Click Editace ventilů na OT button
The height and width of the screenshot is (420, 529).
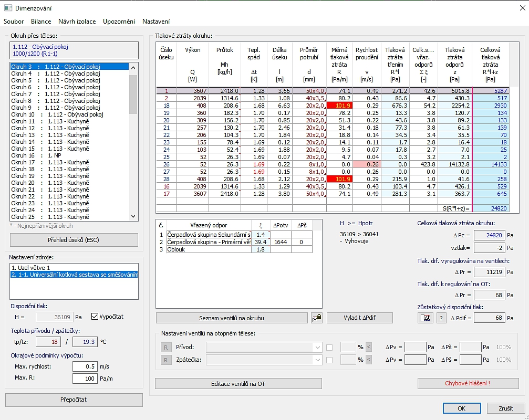click(238, 384)
